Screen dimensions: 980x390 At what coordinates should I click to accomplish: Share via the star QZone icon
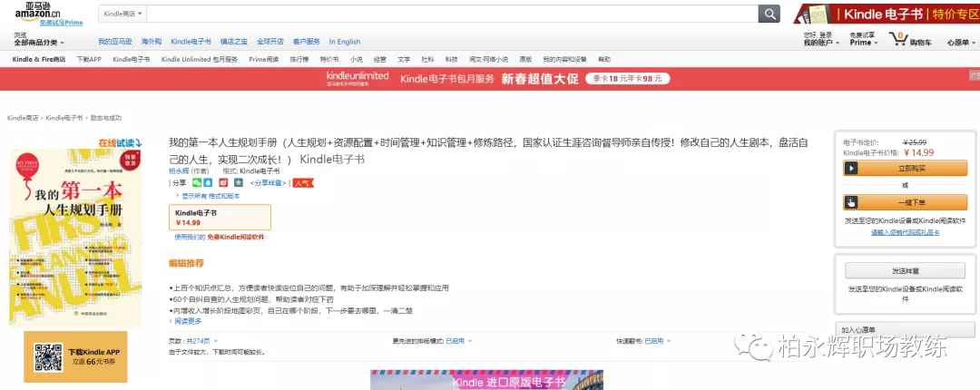(x=238, y=182)
